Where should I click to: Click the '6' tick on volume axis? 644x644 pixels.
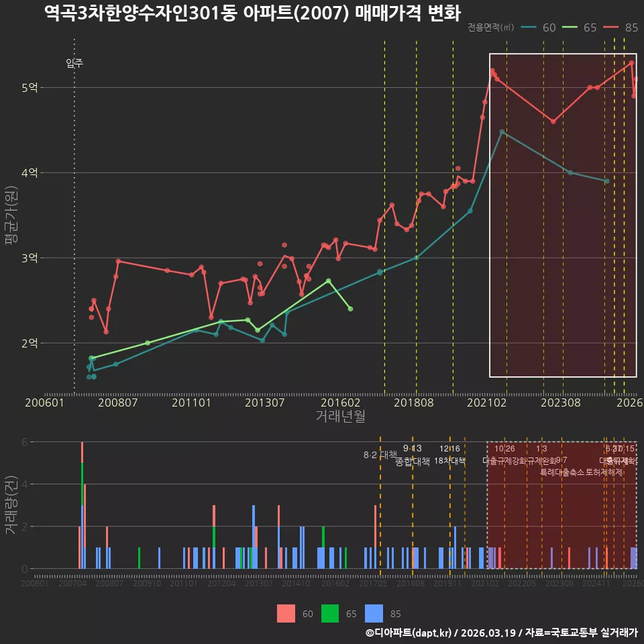pos(25,442)
